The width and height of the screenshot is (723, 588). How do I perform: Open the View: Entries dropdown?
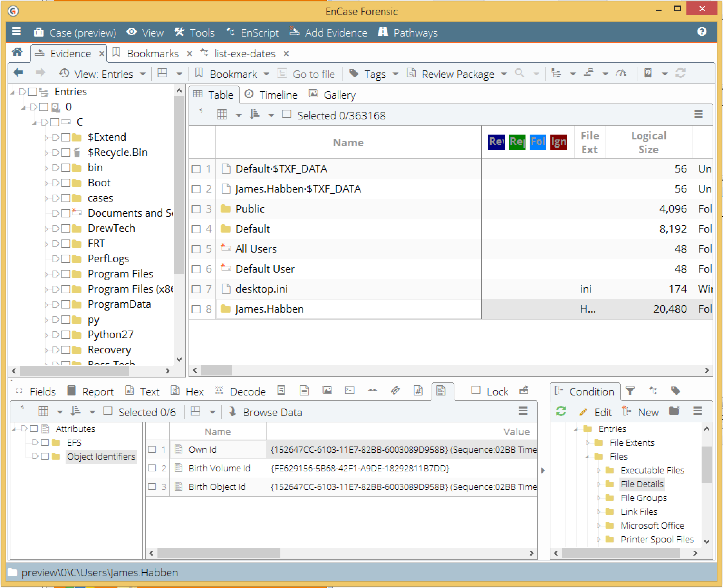(102, 74)
